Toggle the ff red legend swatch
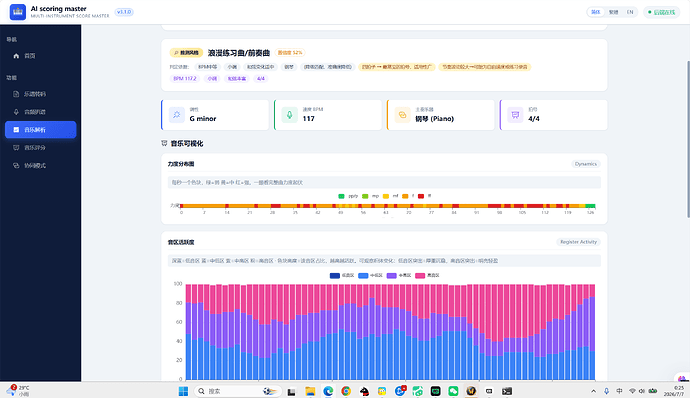690x398 pixels. pyautogui.click(x=421, y=196)
